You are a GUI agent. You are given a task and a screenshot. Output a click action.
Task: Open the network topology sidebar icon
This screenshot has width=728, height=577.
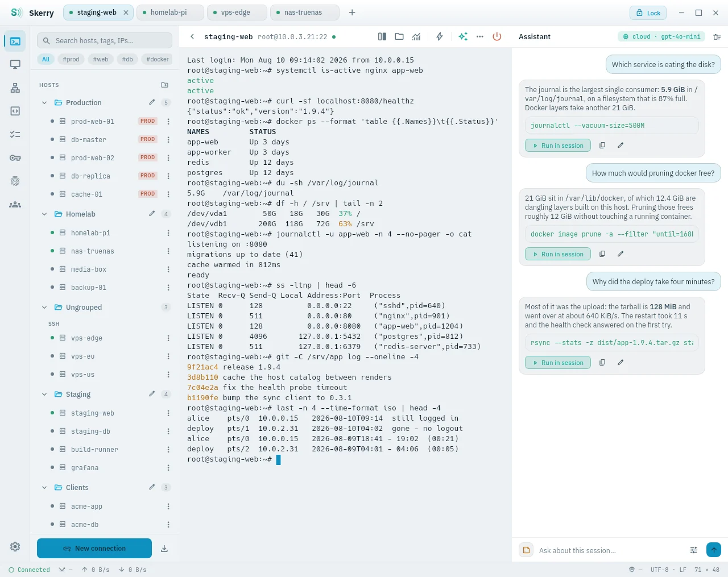(15, 88)
